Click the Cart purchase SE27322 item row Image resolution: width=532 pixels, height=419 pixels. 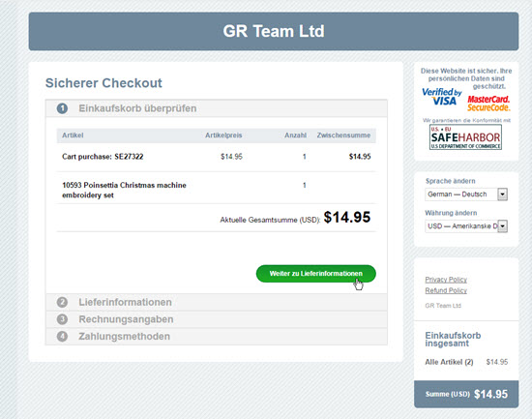(217, 157)
